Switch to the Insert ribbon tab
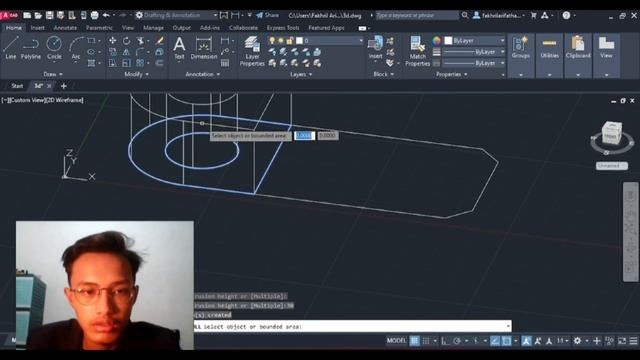 38,28
